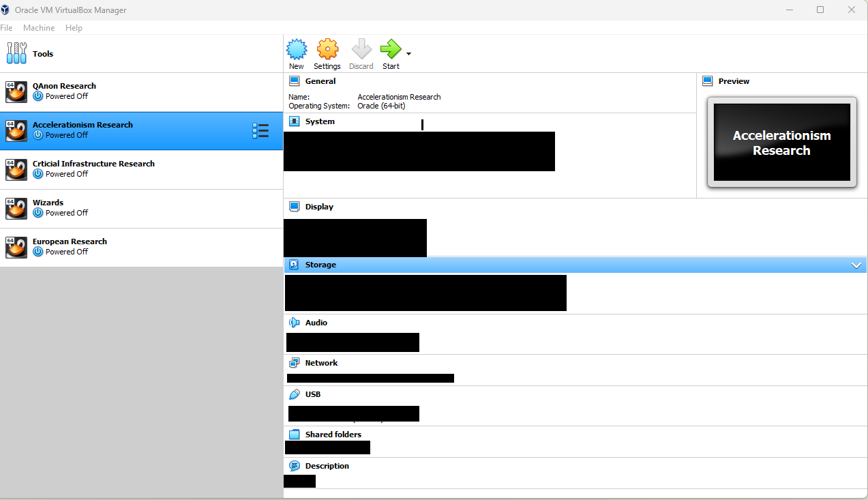Click the USB section heading
Image resolution: width=868 pixels, height=500 pixels.
coord(313,394)
